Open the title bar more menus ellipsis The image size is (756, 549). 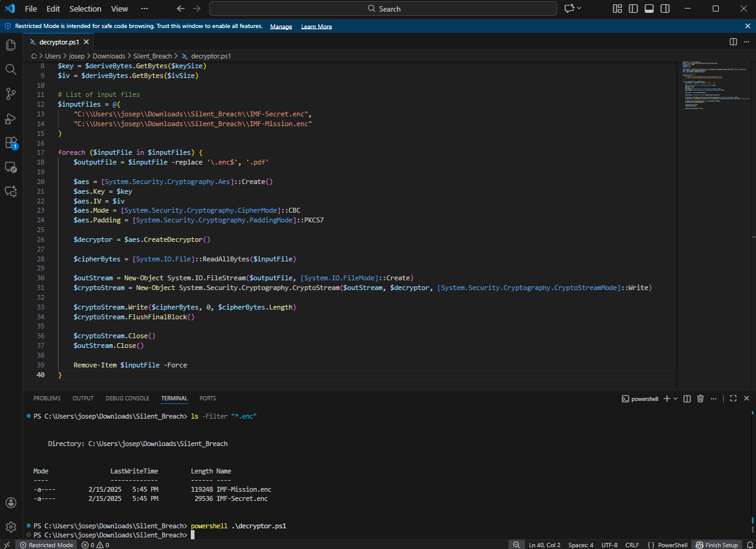144,9
